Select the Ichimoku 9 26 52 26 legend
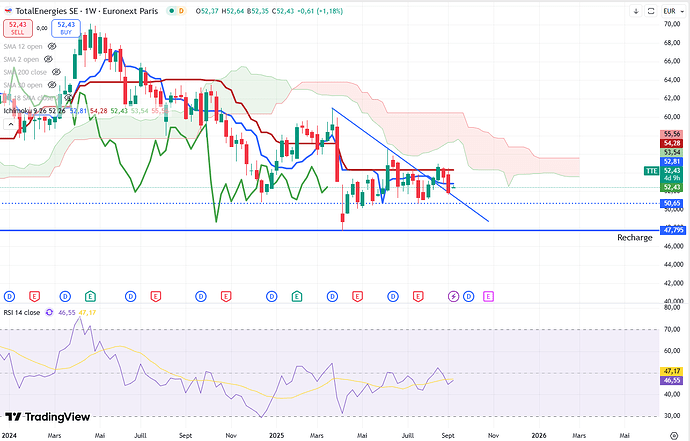Image resolution: width=690 pixels, height=441 pixels. (x=34, y=111)
